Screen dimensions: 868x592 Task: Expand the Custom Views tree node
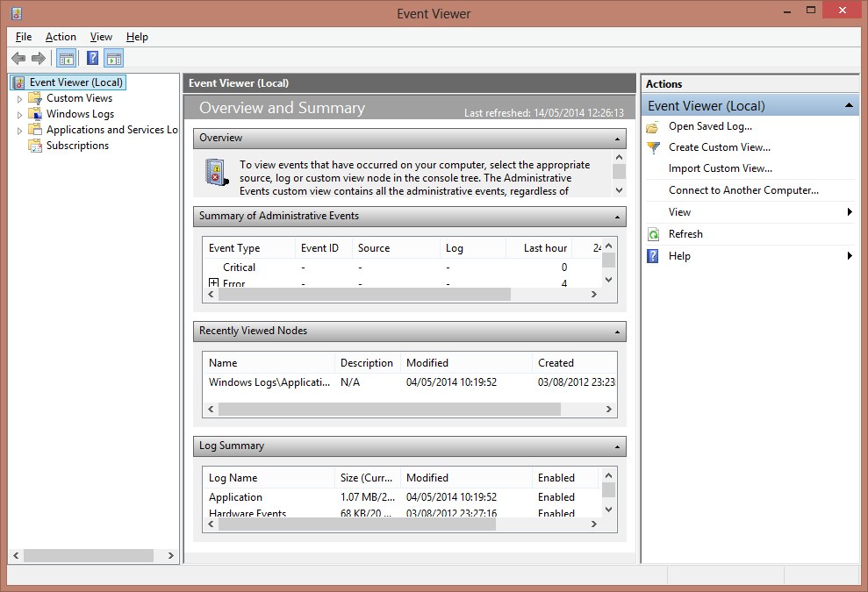19,98
